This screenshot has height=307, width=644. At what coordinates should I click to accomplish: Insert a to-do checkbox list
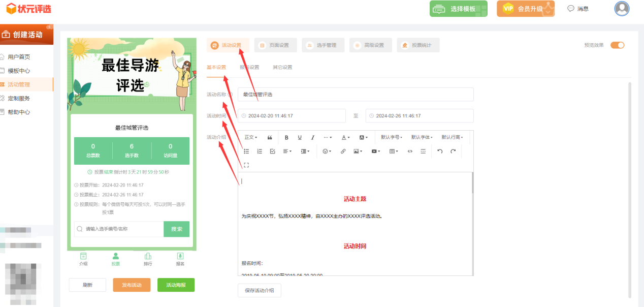point(272,151)
